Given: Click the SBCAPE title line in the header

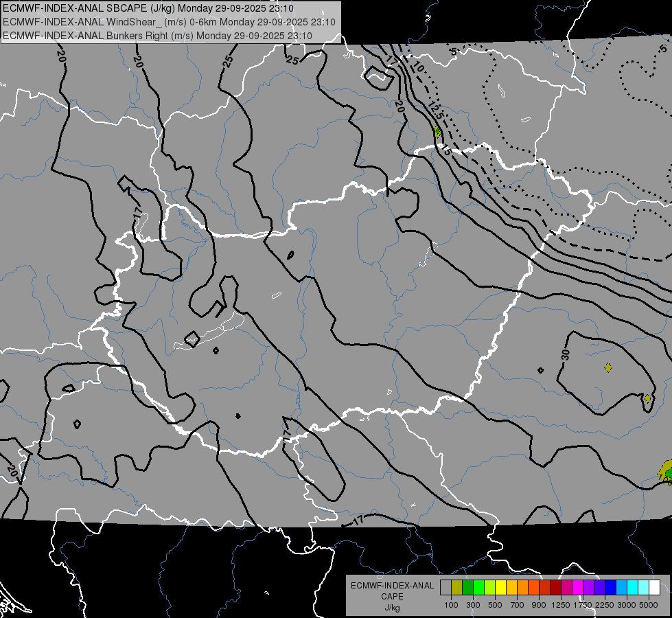Looking at the screenshot, I should pyautogui.click(x=148, y=8).
